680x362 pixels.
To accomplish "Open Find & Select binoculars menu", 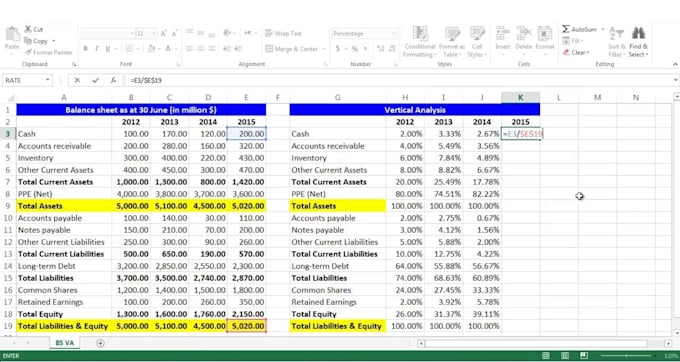I will click(x=638, y=42).
